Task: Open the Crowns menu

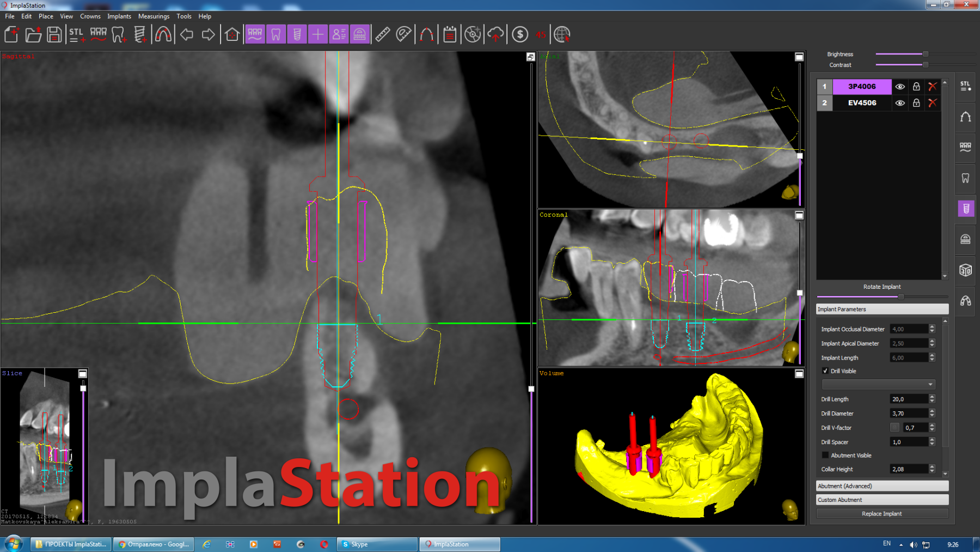Action: (90, 16)
